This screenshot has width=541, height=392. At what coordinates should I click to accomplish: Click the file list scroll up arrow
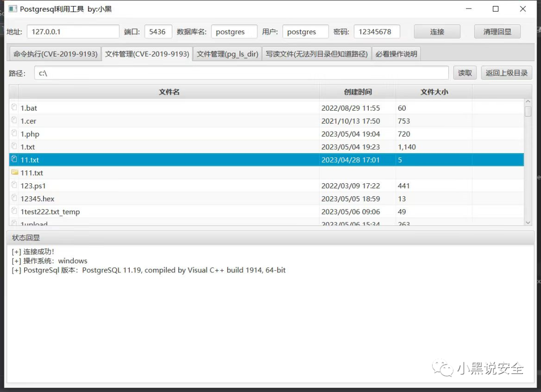528,102
